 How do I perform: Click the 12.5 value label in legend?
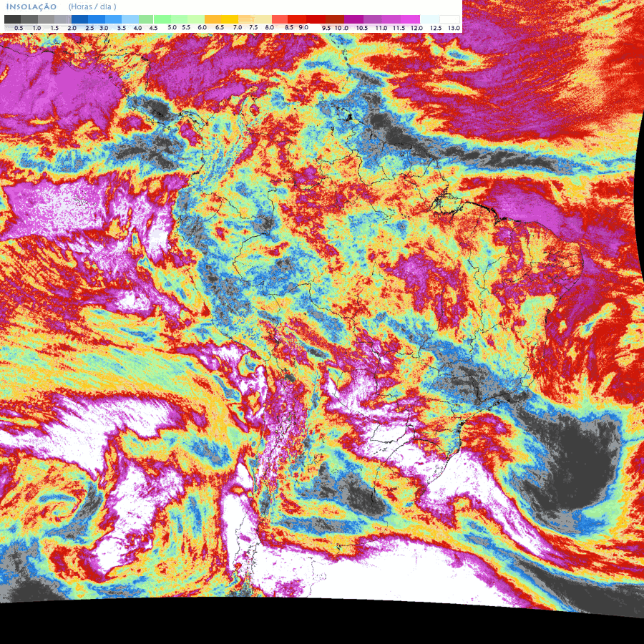(x=436, y=27)
